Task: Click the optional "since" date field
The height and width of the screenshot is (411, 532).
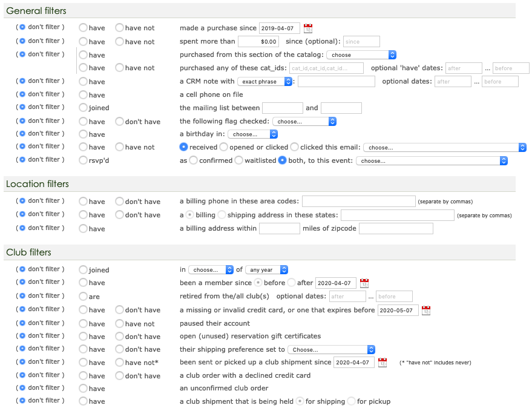Action: click(x=362, y=41)
